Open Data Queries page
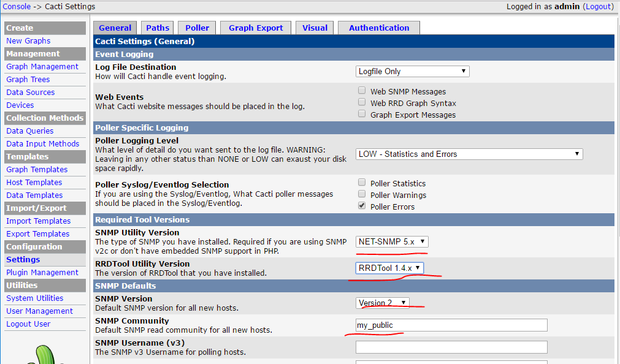The height and width of the screenshot is (364, 620). 29,131
